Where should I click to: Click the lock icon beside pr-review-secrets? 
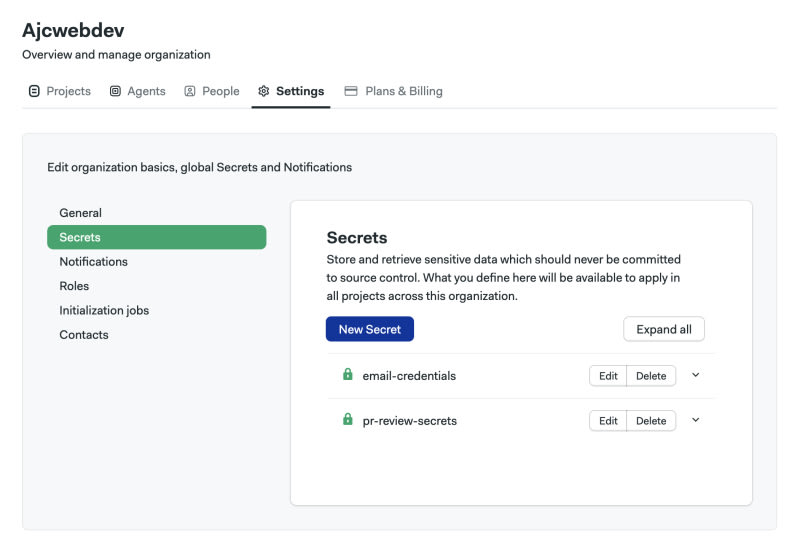pyautogui.click(x=348, y=420)
